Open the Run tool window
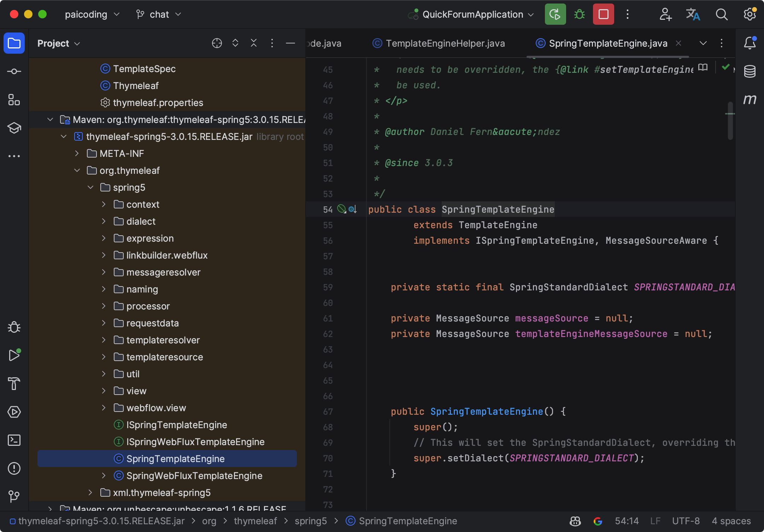The height and width of the screenshot is (532, 764). pos(14,355)
